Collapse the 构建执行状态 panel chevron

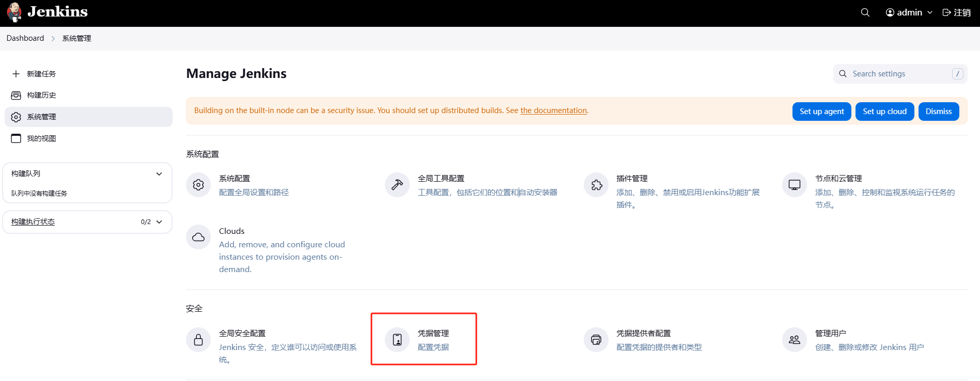[x=159, y=222]
